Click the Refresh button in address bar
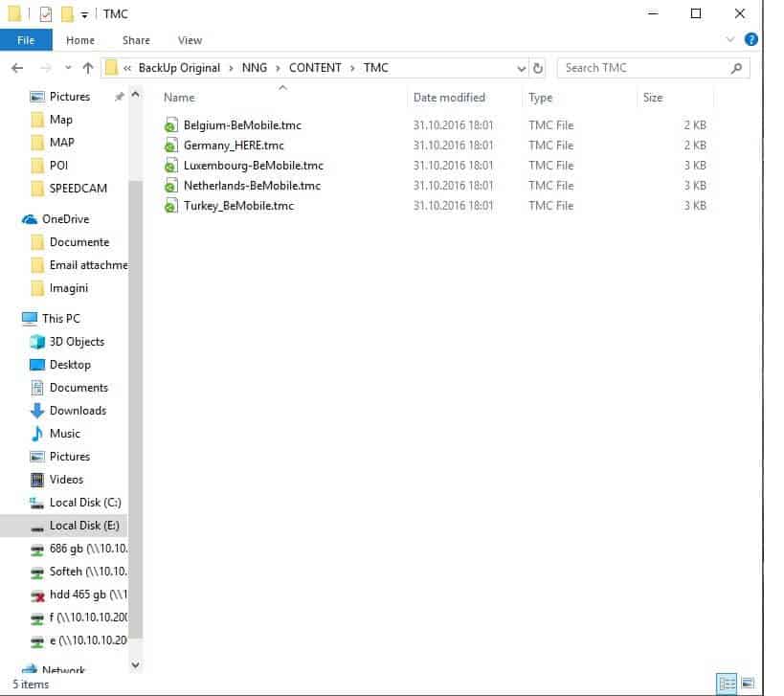This screenshot has width=784, height=696. click(538, 68)
